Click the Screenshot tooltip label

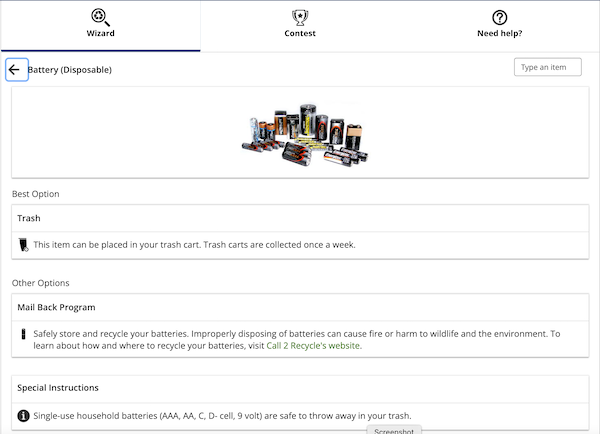(394, 430)
